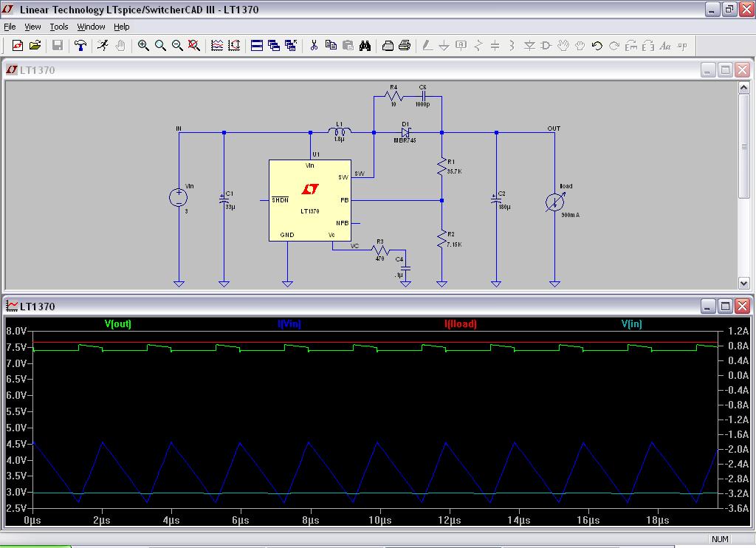Click the V(in) trace label

632,323
